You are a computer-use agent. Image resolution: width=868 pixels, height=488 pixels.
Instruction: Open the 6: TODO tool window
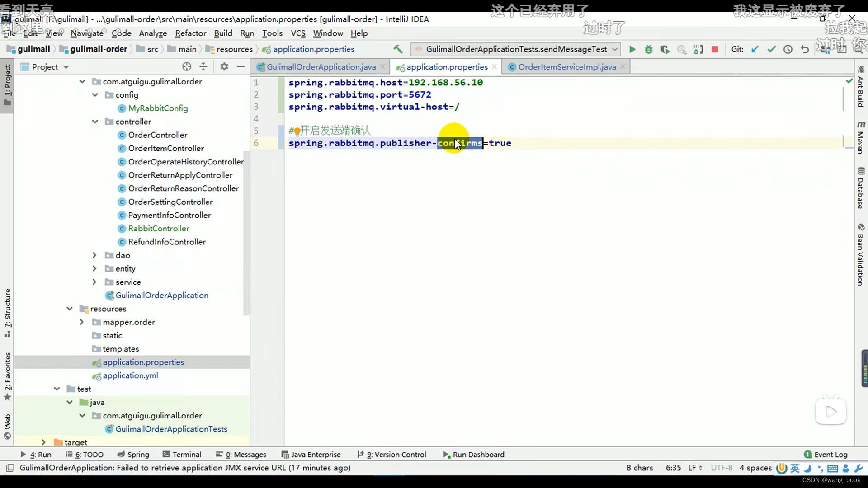(85, 455)
